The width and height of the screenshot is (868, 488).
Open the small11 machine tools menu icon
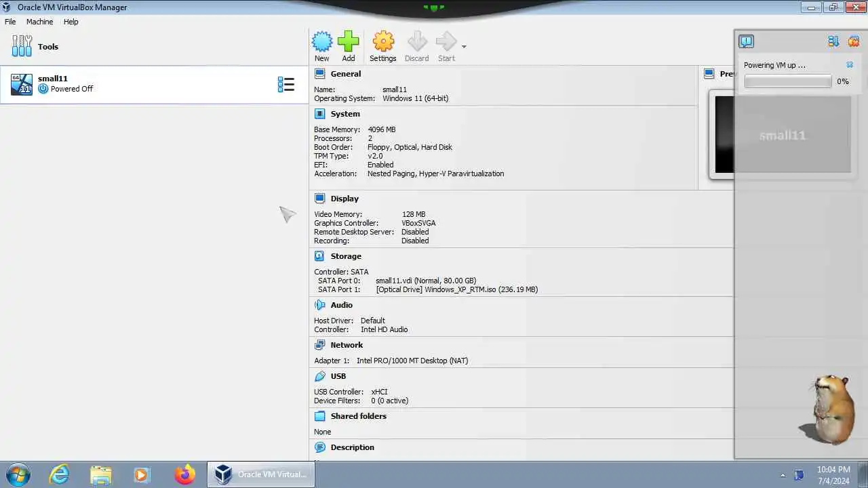click(x=286, y=85)
